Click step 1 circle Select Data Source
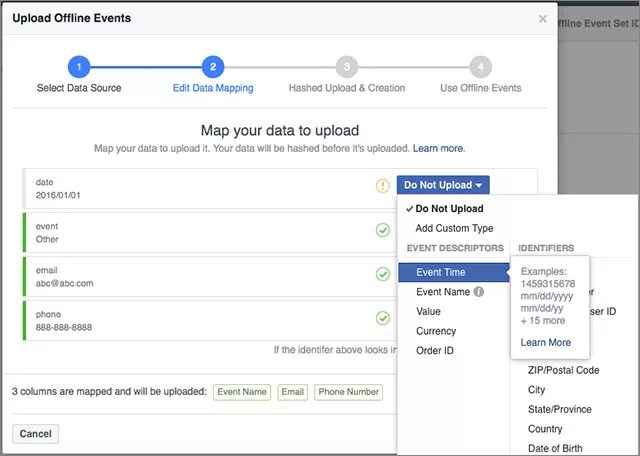 pyautogui.click(x=79, y=67)
